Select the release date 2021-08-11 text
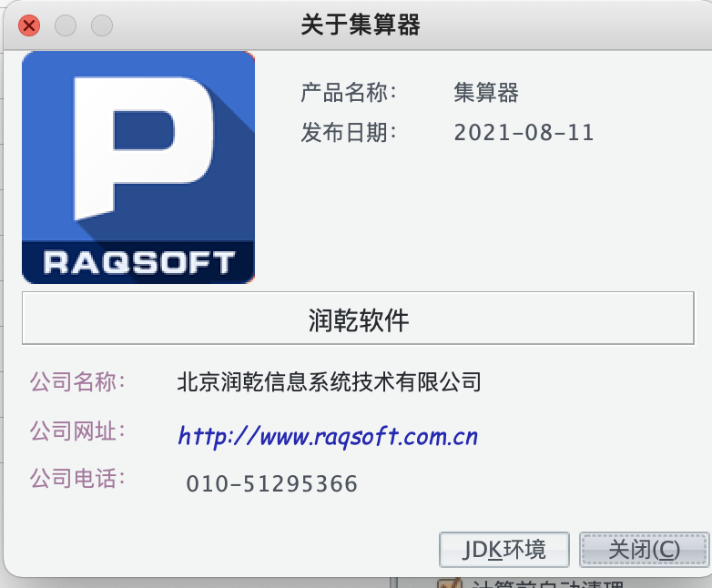Screen dimensions: 712x588 [x=524, y=133]
